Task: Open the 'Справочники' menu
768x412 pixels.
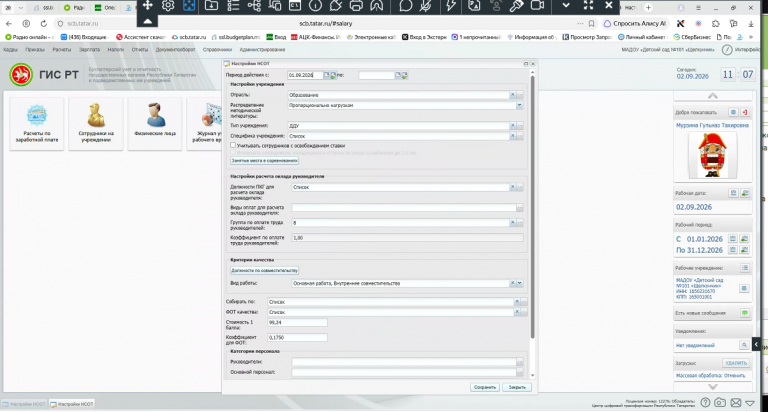Action: point(217,49)
